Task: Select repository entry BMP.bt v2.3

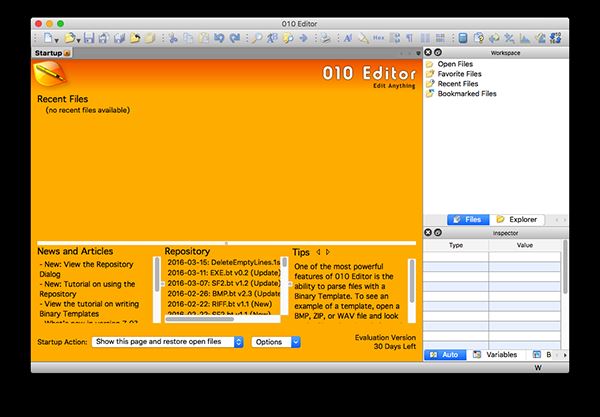Action: click(223, 293)
